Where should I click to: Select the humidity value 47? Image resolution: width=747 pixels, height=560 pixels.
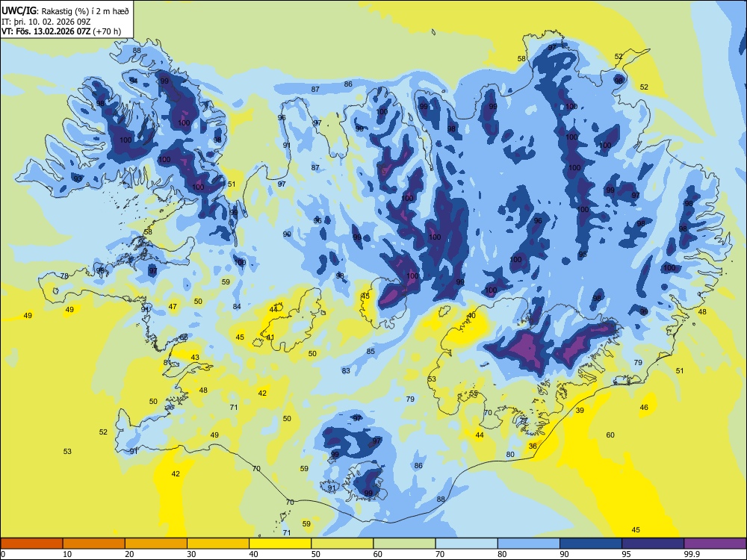pos(173,307)
